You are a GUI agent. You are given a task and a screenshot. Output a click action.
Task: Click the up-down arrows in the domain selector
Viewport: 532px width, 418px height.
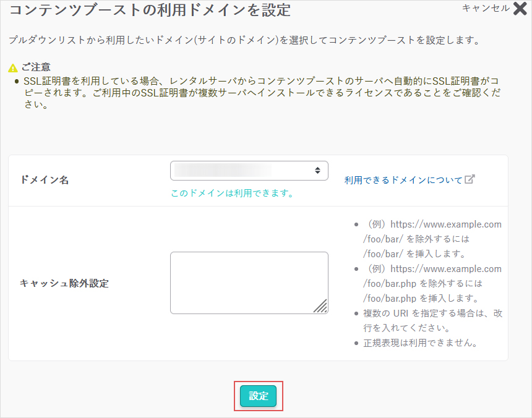317,170
